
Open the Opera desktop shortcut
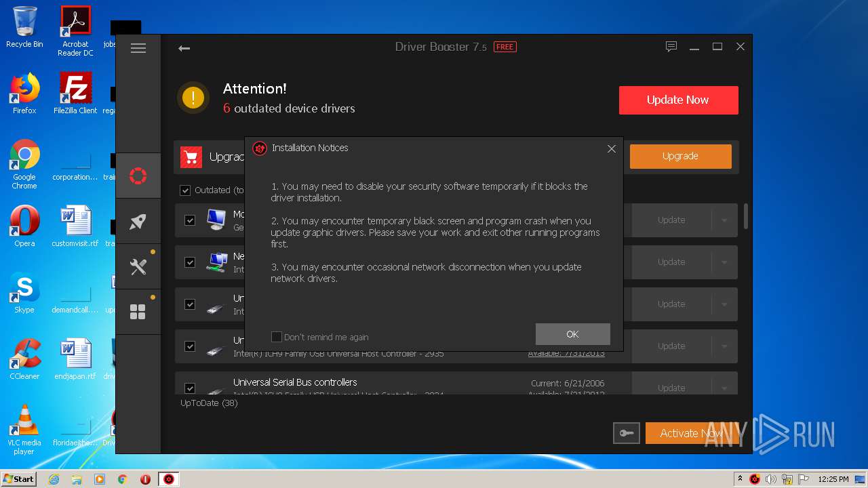[x=24, y=227]
